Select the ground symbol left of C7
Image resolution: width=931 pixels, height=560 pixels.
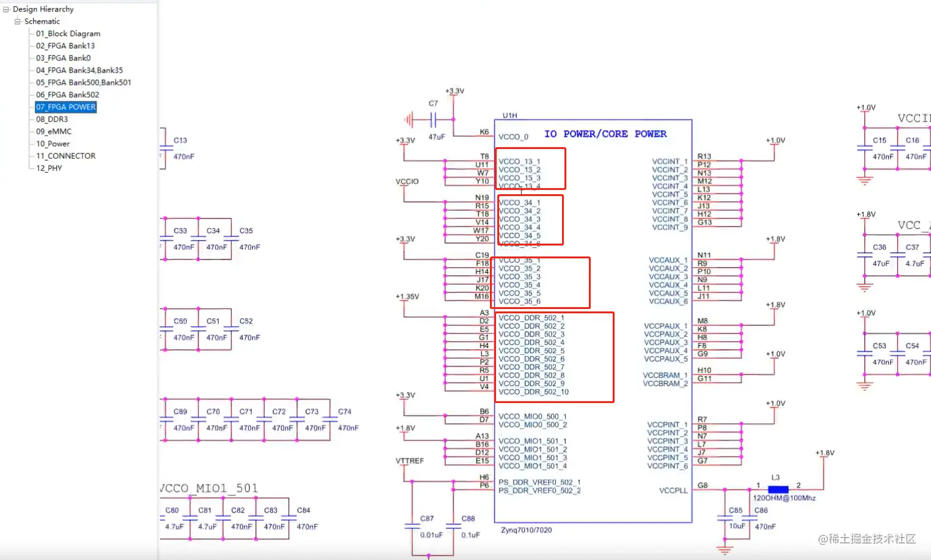409,119
